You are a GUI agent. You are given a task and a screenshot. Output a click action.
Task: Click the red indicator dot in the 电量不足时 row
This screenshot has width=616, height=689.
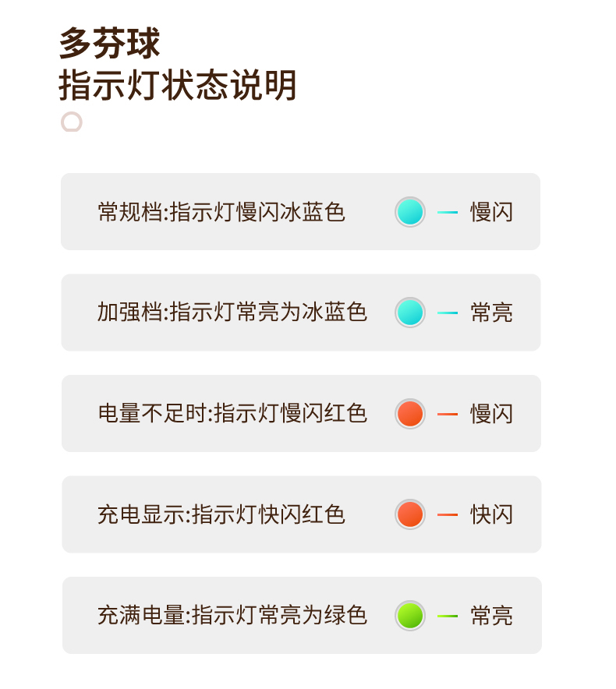(410, 413)
